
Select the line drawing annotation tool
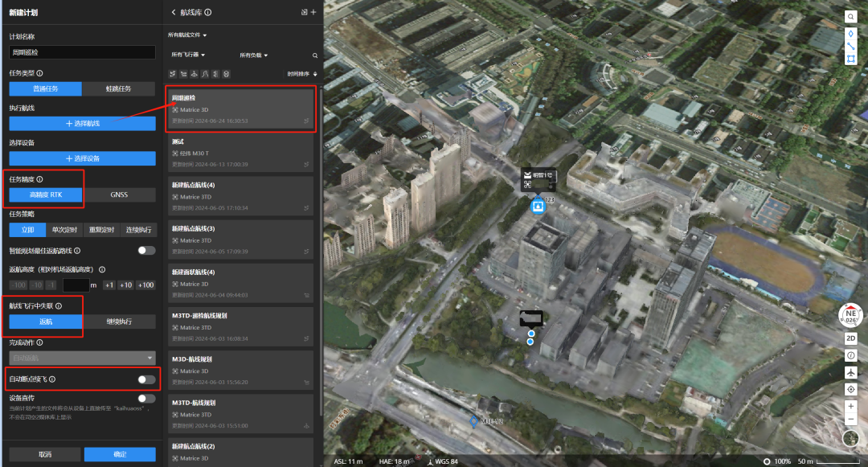tap(850, 46)
